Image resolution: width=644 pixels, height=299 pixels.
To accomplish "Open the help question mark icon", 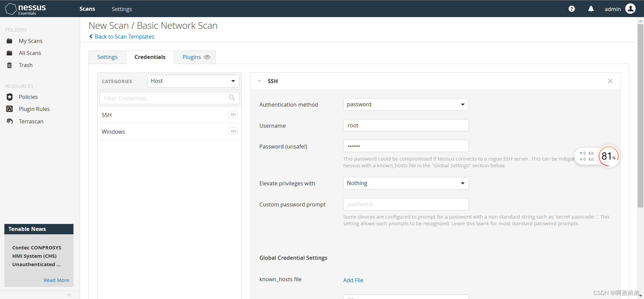I will coord(572,9).
